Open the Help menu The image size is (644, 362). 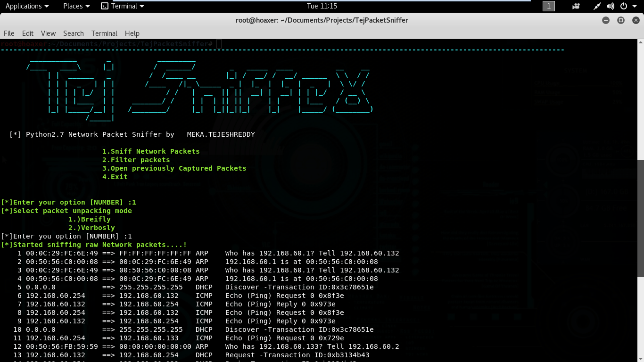click(x=132, y=33)
